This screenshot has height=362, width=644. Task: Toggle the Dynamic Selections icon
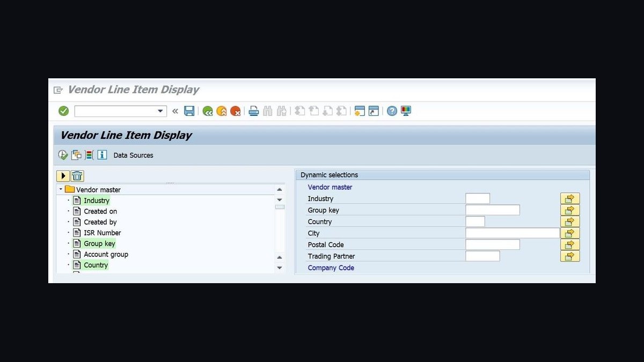89,155
